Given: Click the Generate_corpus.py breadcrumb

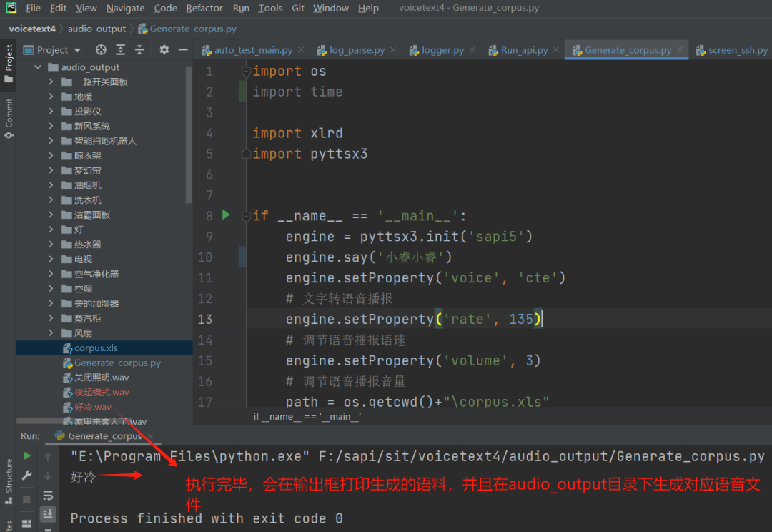Looking at the screenshot, I should 187,29.
